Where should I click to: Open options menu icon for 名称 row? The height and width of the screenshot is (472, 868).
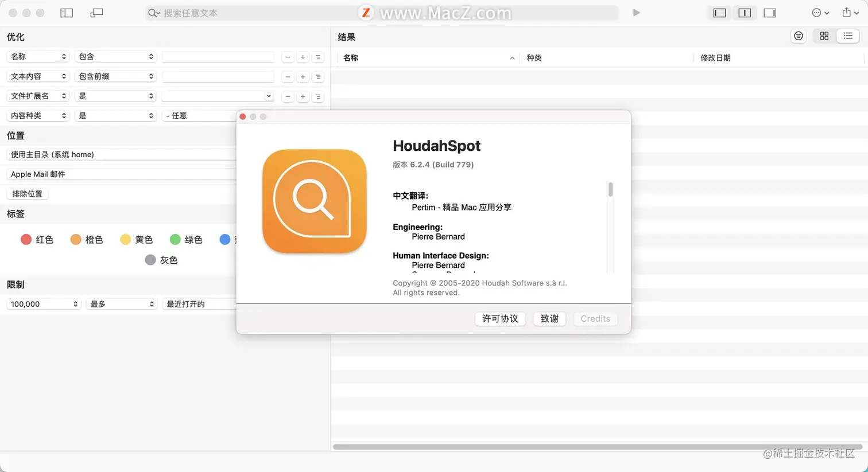(x=318, y=57)
